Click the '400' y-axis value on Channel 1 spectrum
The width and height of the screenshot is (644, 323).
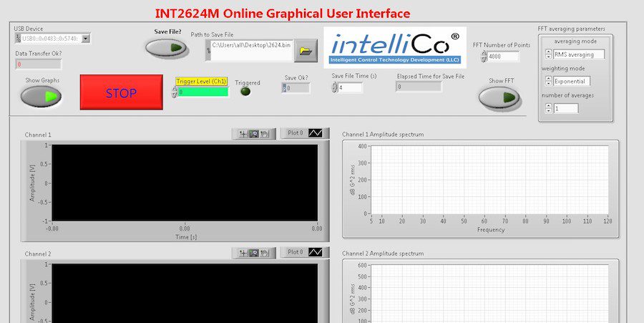click(362, 146)
